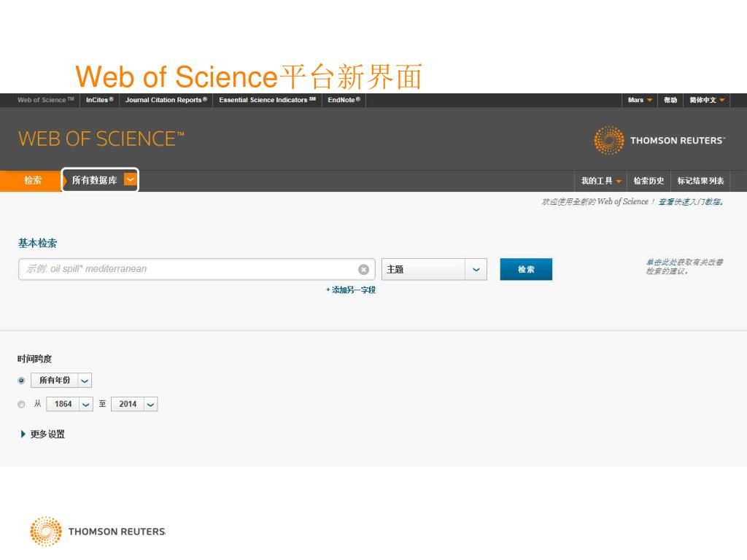The height and width of the screenshot is (560, 747).
Task: Open the 我的工具 dropdown menu
Action: click(x=601, y=181)
